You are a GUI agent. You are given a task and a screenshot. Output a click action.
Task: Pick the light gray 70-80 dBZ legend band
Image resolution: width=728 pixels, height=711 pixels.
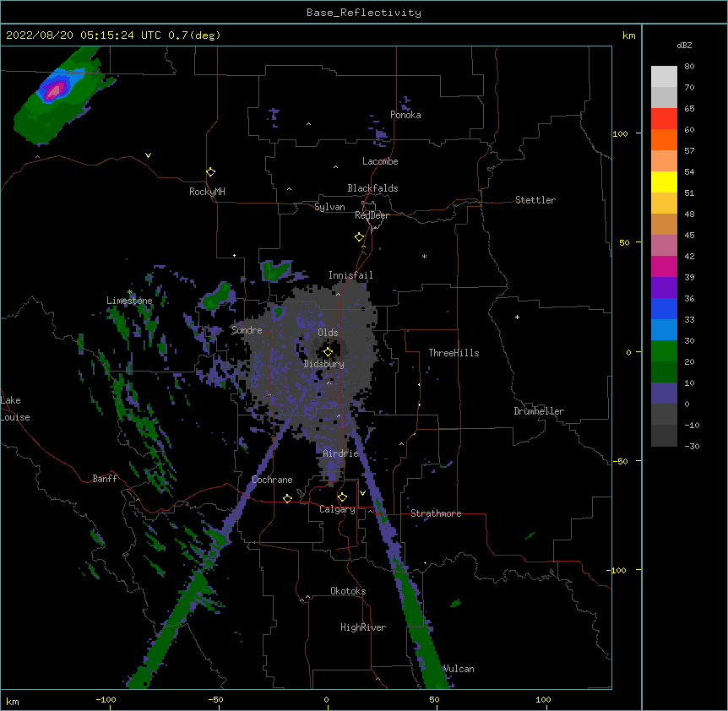(664, 77)
